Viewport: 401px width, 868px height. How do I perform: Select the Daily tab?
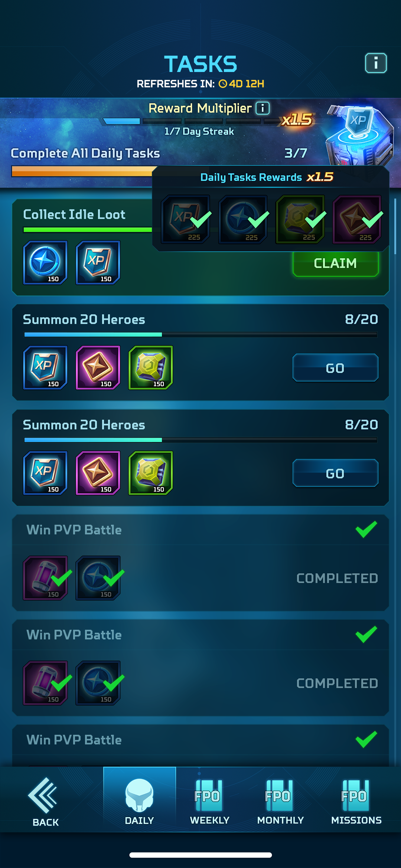pos(140,799)
